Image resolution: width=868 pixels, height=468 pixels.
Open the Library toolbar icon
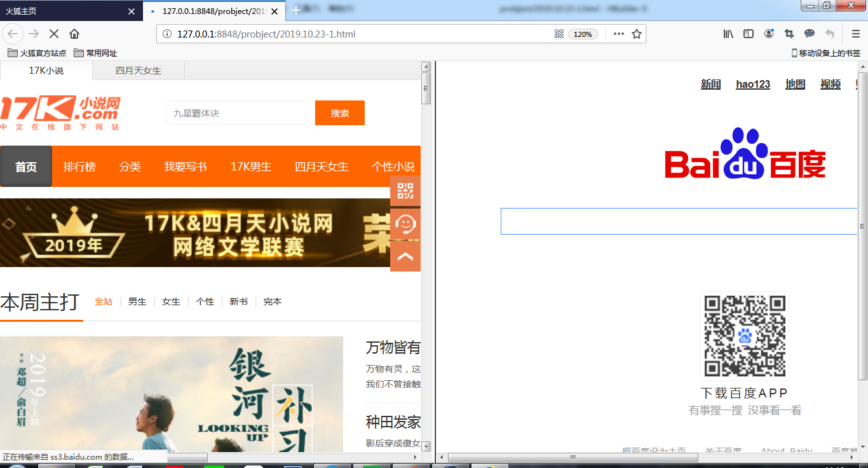click(728, 34)
